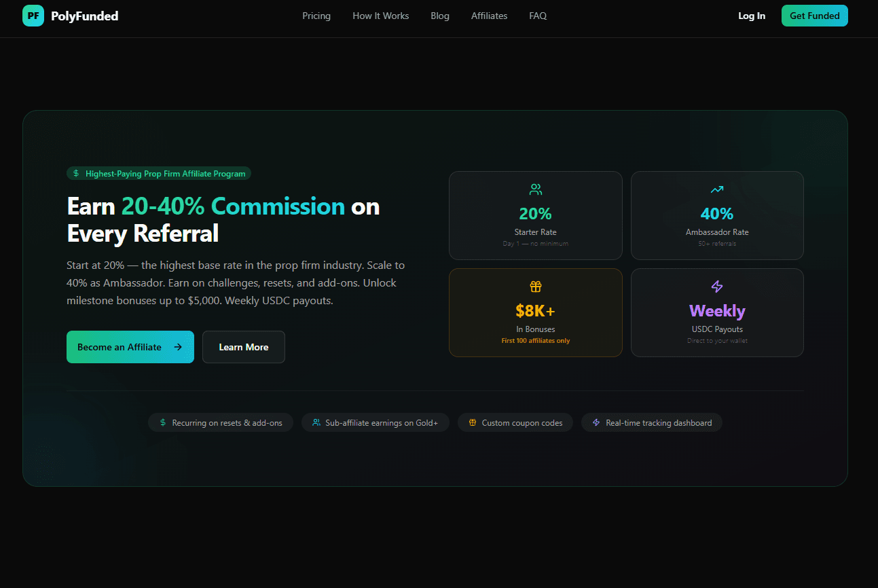The width and height of the screenshot is (878, 588).
Task: Click the gift icon on the $8K+ bonuses card
Action: (x=535, y=287)
